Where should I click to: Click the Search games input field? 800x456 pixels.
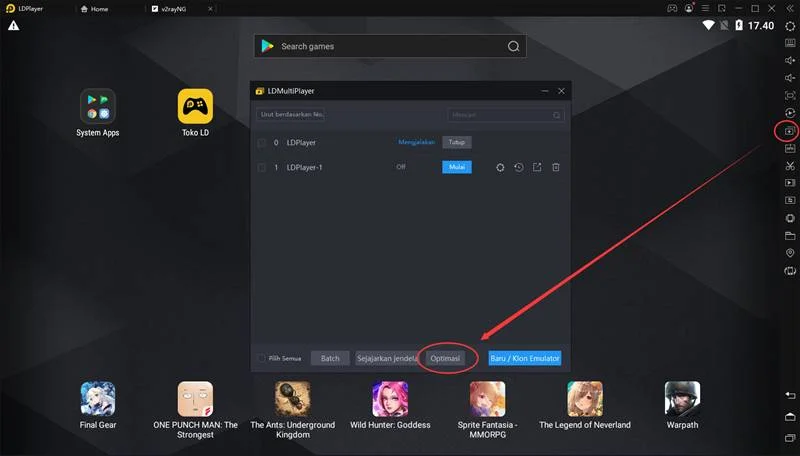[x=390, y=46]
